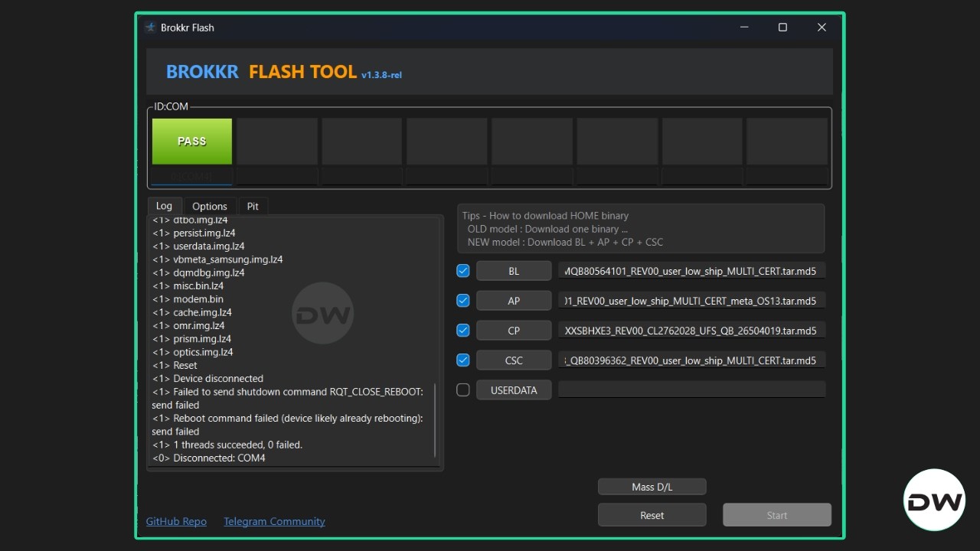Click the green PASS device slot
The width and height of the screenshot is (980, 551).
click(x=192, y=141)
